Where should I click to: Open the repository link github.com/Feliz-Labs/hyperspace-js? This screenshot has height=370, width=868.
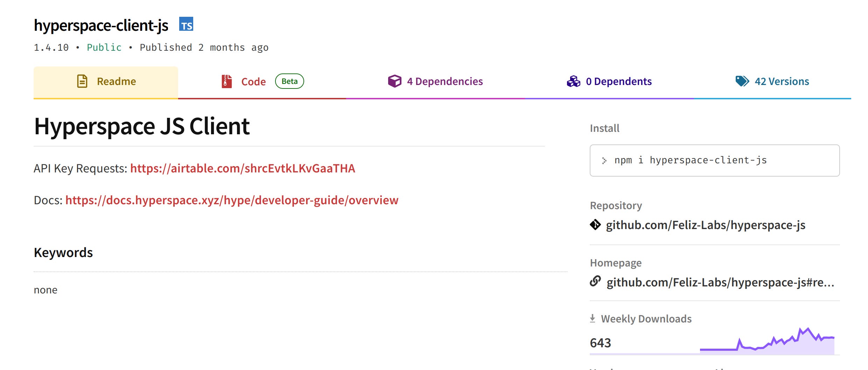706,225
